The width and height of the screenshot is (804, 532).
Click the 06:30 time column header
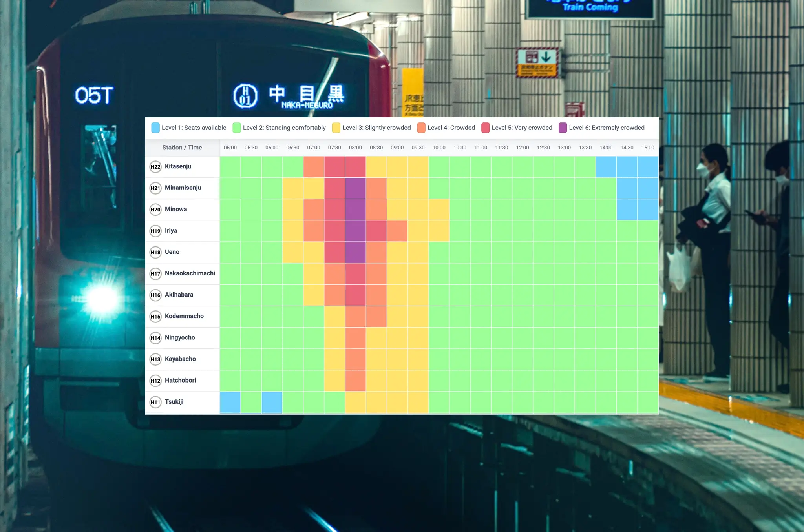293,148
